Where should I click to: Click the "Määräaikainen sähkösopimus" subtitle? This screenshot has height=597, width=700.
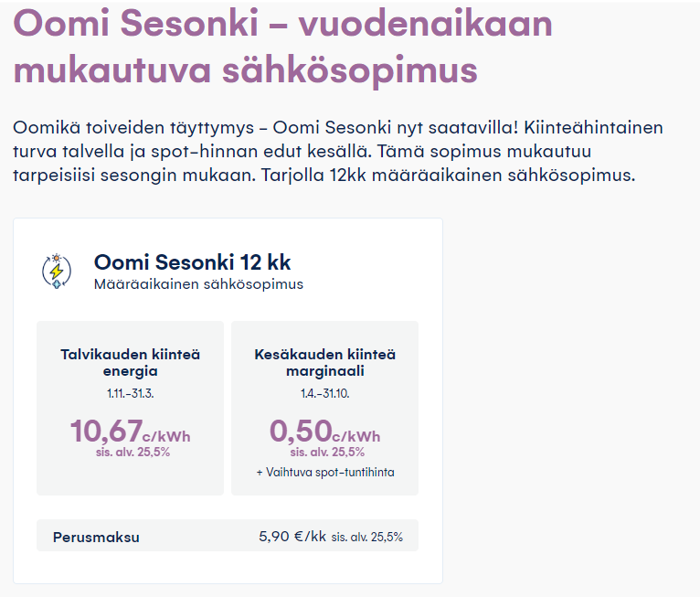(x=198, y=284)
